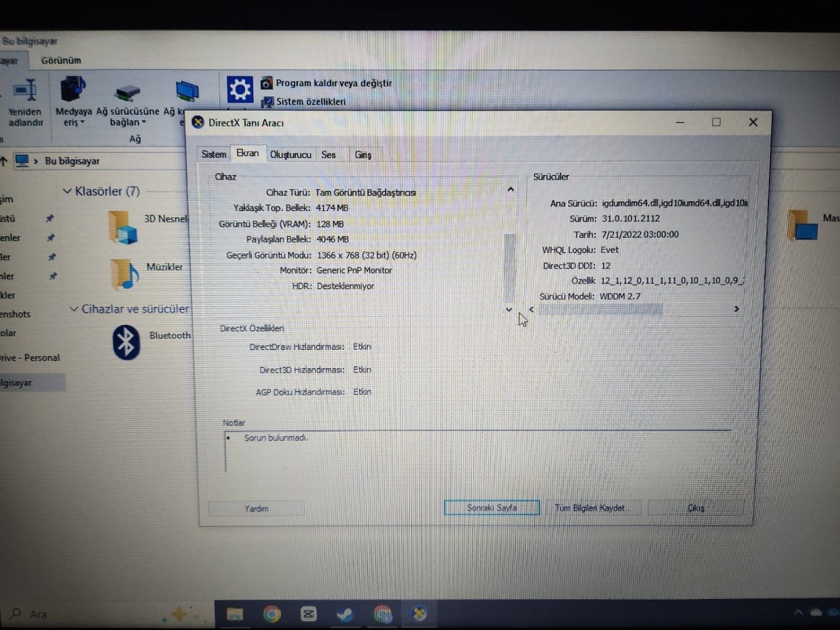Click the Sonraki Sayfa button
This screenshot has height=630, width=840.
[x=492, y=508]
